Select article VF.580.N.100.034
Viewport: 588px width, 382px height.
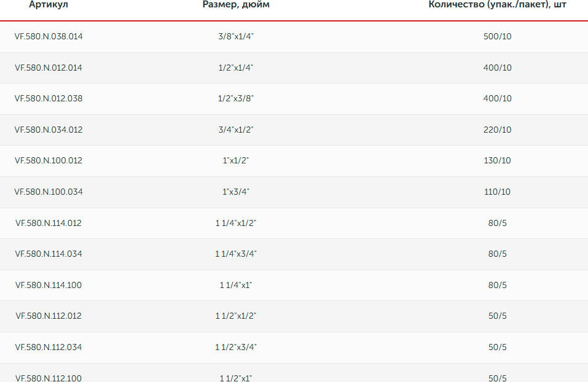point(49,192)
